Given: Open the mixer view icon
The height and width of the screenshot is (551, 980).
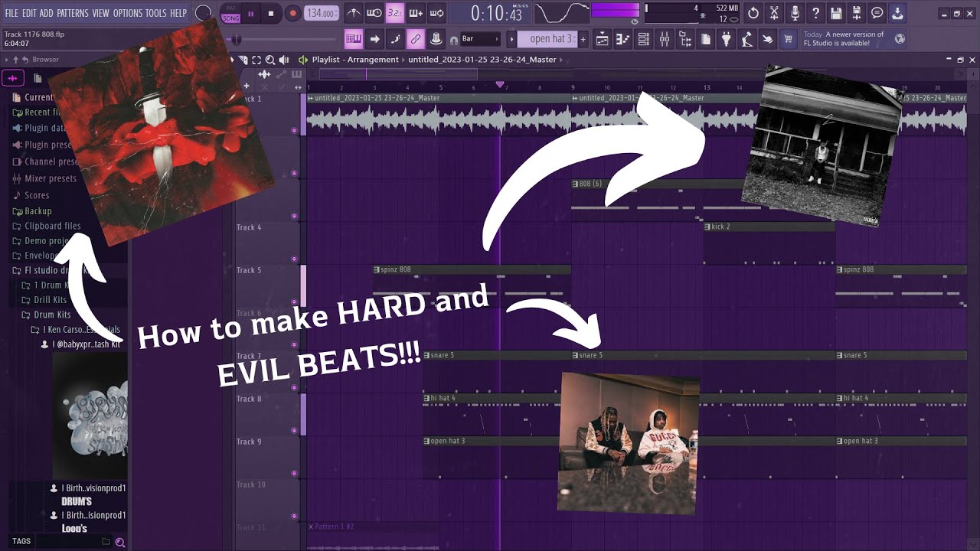Looking at the screenshot, I should [x=665, y=39].
